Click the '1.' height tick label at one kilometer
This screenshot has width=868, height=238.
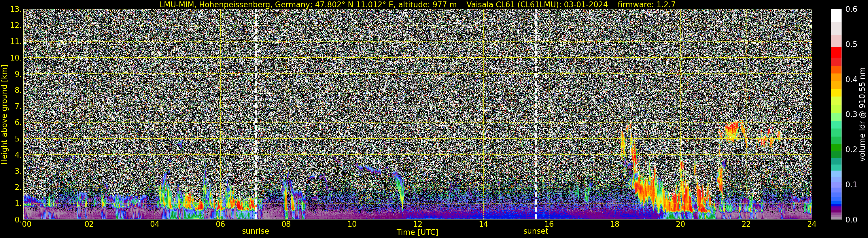(x=18, y=204)
